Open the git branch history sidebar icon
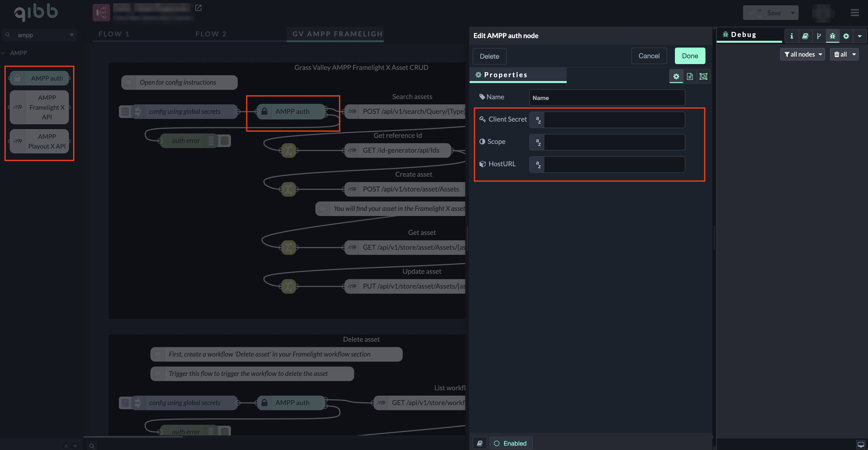This screenshot has width=868, height=450. tap(819, 36)
